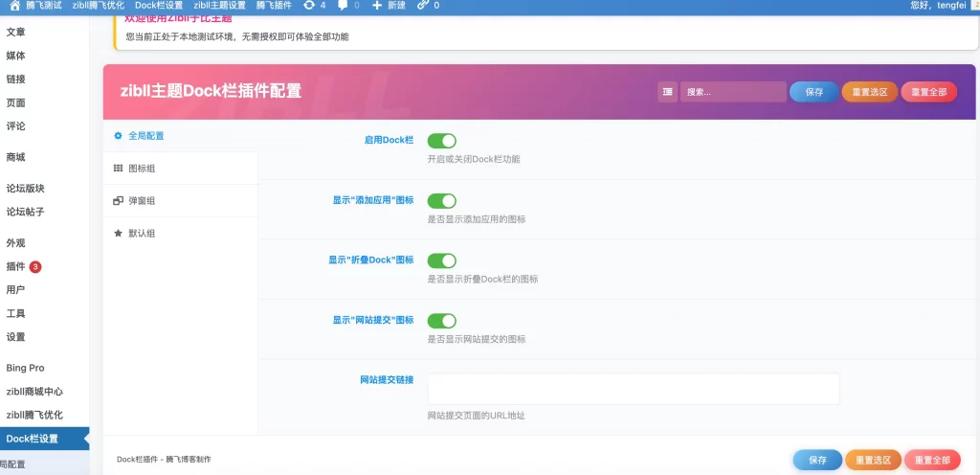Click the window icon beside 弹窗组

[x=118, y=200]
